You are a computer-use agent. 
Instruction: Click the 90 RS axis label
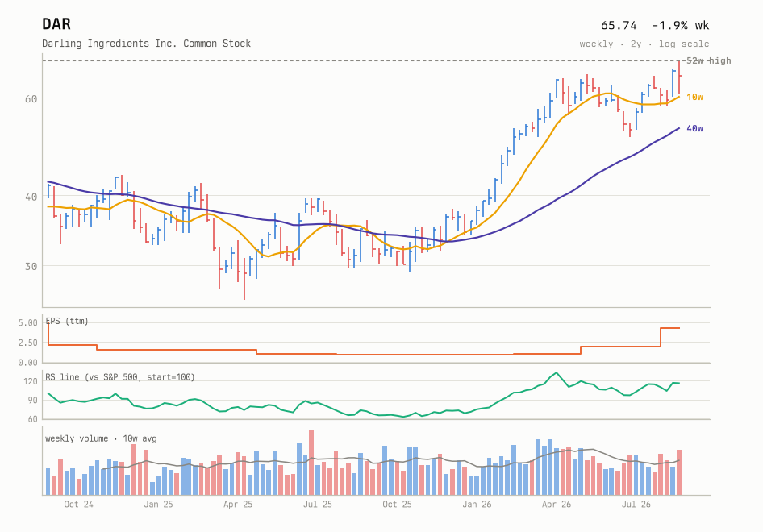pos(32,401)
